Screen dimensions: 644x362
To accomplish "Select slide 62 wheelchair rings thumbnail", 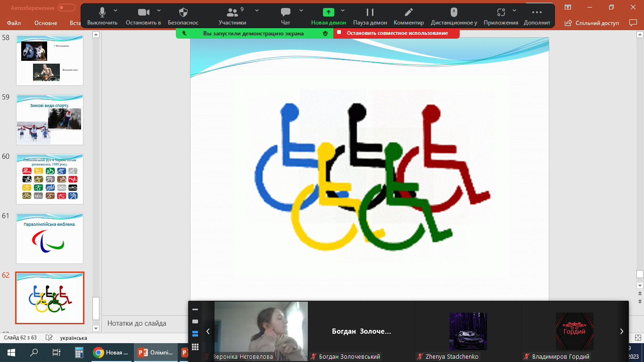I will pyautogui.click(x=50, y=298).
